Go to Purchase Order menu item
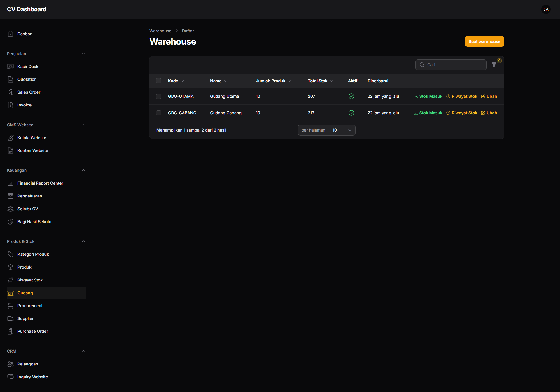 (33, 331)
